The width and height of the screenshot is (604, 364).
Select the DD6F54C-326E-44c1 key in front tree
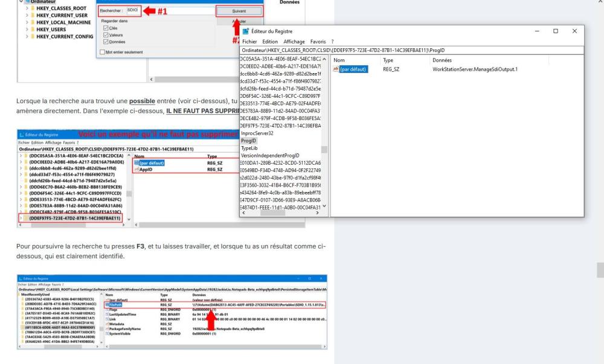[x=280, y=96]
